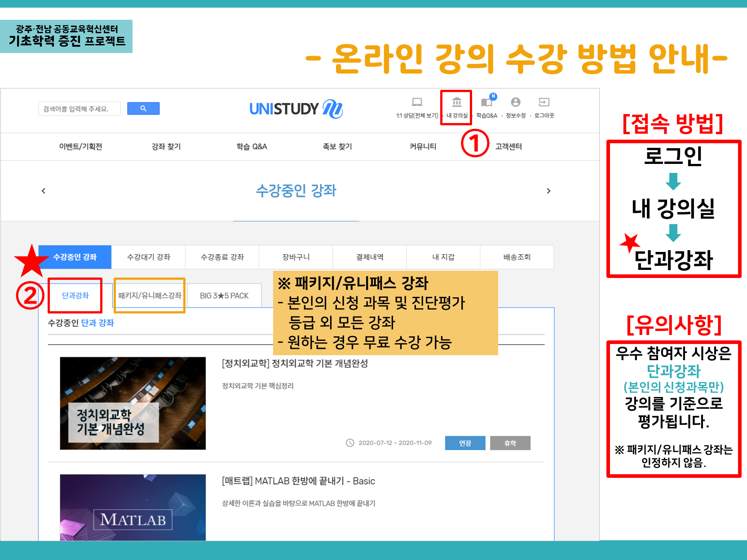Click 연장 button for 정치외교학 course
747x560 pixels.
[465, 443]
